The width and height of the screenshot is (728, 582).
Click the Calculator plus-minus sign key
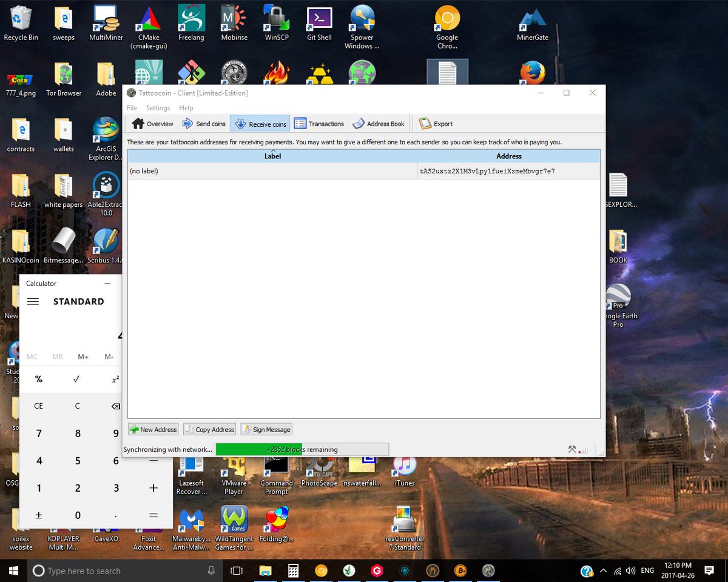[39, 515]
